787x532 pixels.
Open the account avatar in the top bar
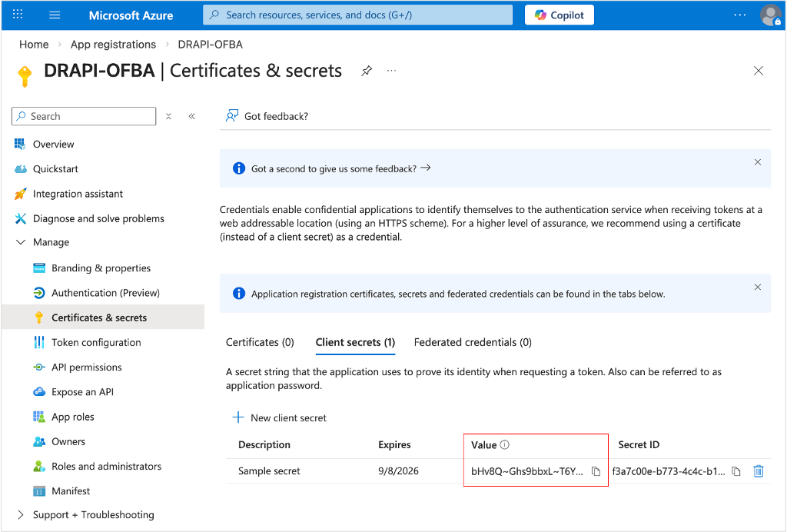[x=770, y=15]
